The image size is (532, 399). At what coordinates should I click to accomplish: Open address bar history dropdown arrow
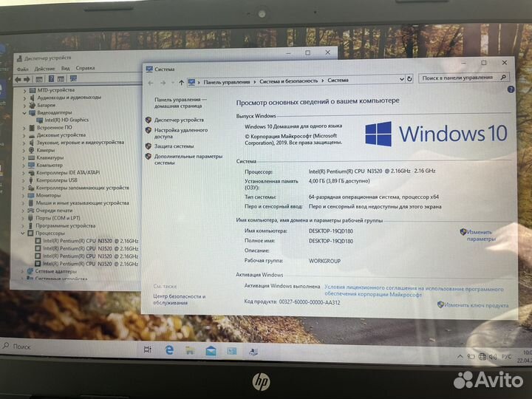pos(402,79)
